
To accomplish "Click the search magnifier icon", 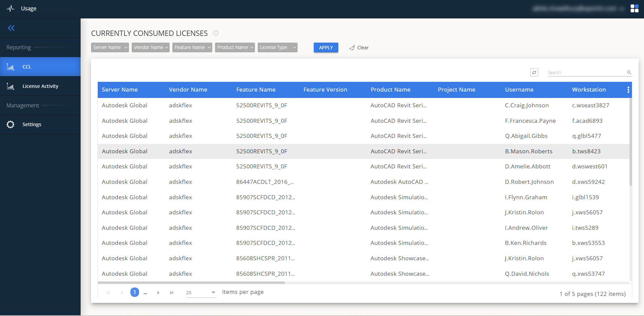I will point(629,72).
